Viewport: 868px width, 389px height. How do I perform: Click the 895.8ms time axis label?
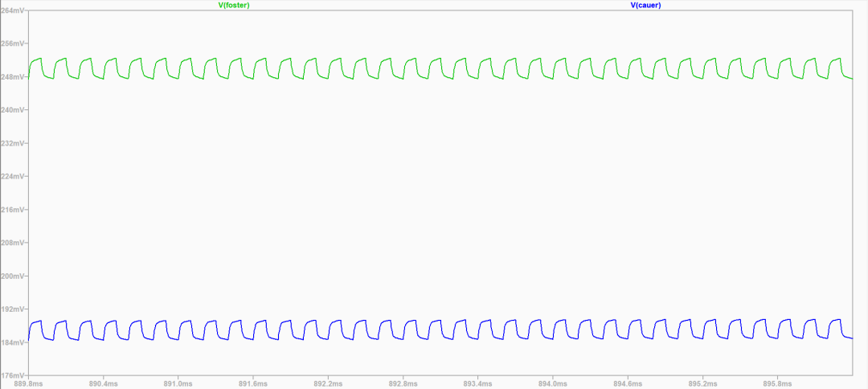click(x=778, y=383)
